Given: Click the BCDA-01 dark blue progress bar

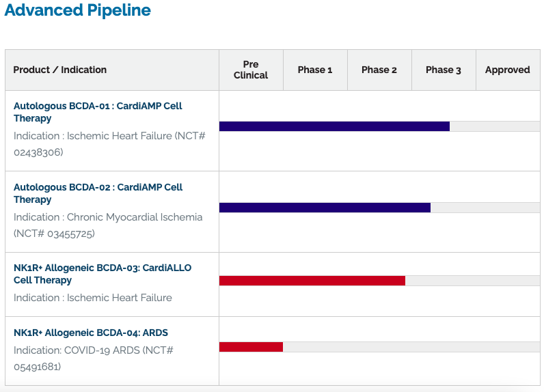Looking at the screenshot, I should pos(334,126).
